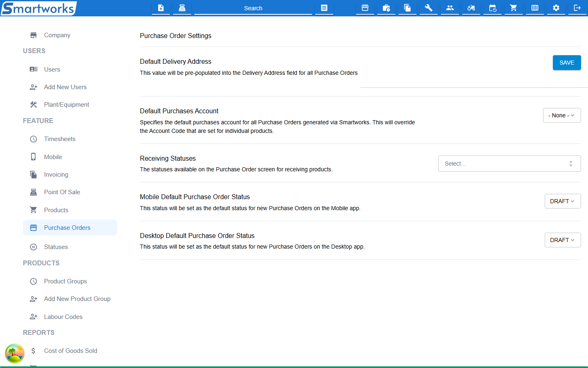The width and height of the screenshot is (588, 368).
Task: Go to Product Groups
Action: click(70, 281)
